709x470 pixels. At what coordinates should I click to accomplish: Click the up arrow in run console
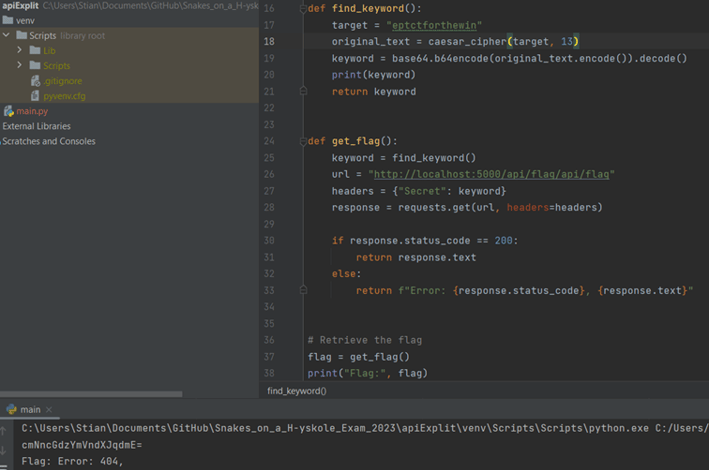coord(3,431)
